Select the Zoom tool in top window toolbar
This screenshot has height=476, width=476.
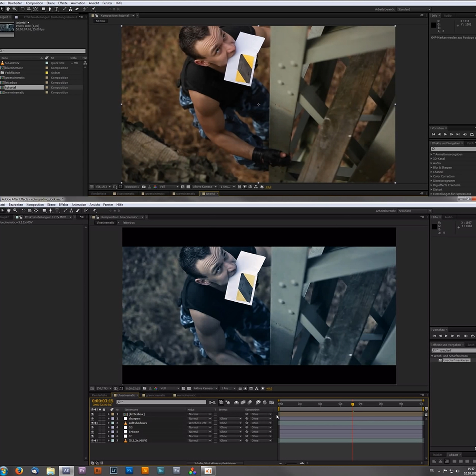[x=15, y=9]
